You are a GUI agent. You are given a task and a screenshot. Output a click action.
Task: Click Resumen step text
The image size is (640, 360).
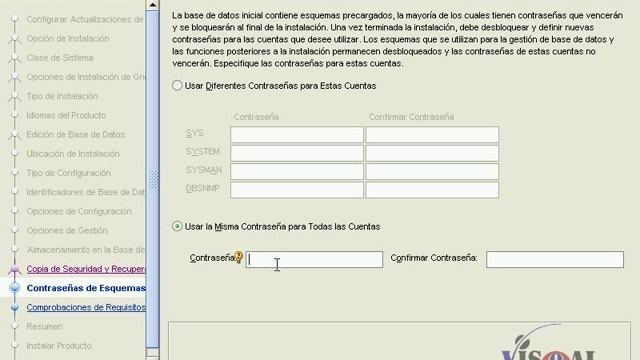[x=44, y=326]
